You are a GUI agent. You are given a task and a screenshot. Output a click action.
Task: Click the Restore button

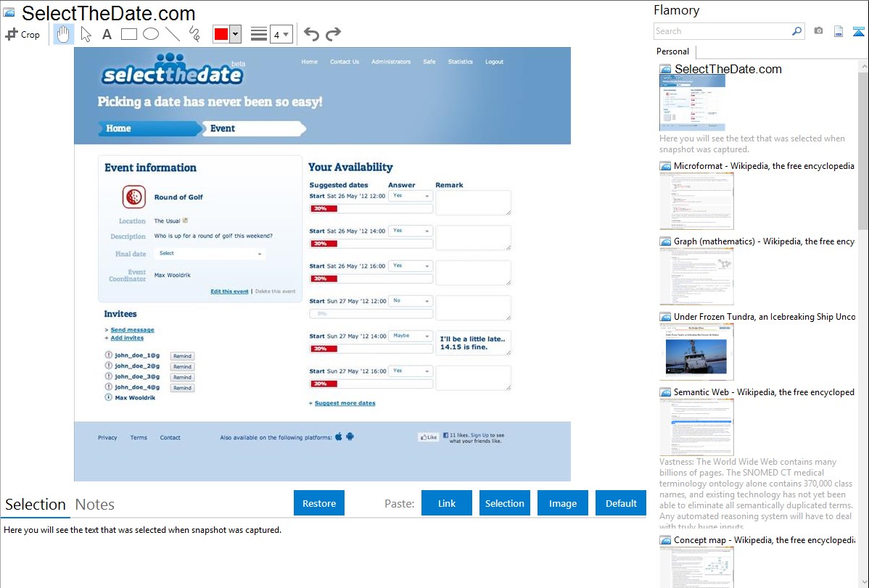click(319, 503)
